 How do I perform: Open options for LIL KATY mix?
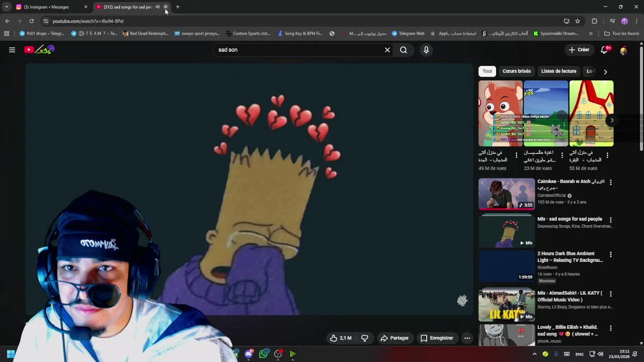[611, 294]
